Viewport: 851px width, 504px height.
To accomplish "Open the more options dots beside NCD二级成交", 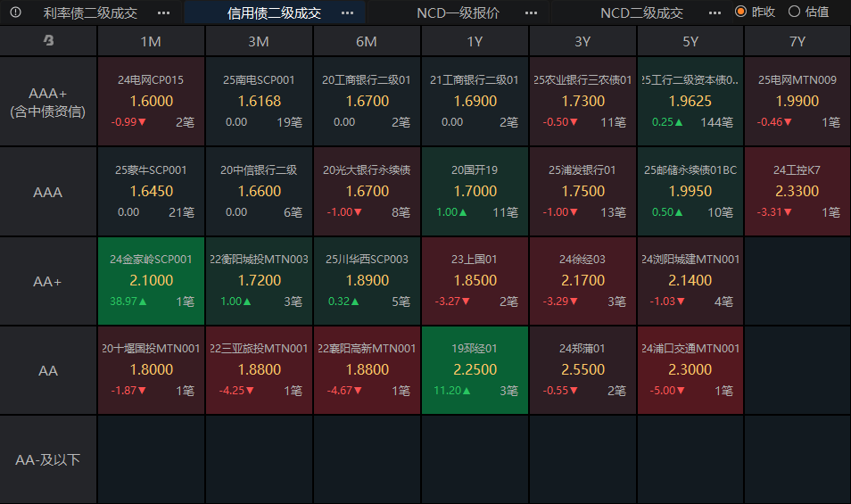I will [x=715, y=13].
